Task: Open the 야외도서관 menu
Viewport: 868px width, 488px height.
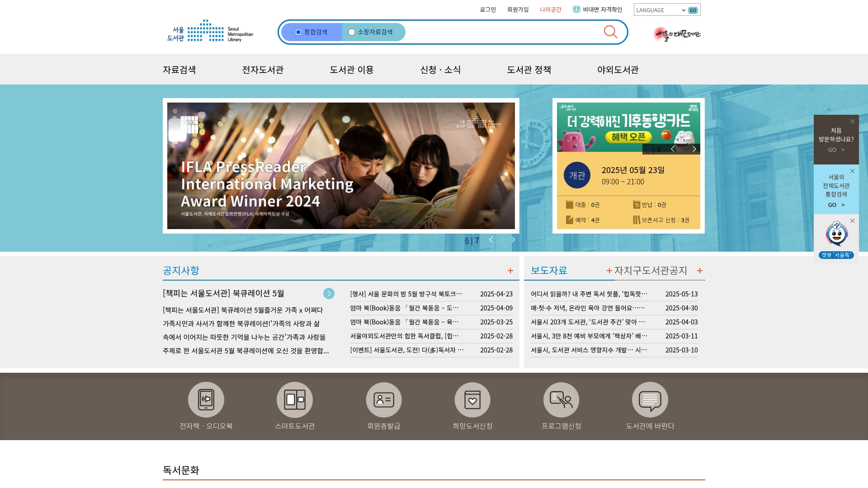Action: click(618, 70)
